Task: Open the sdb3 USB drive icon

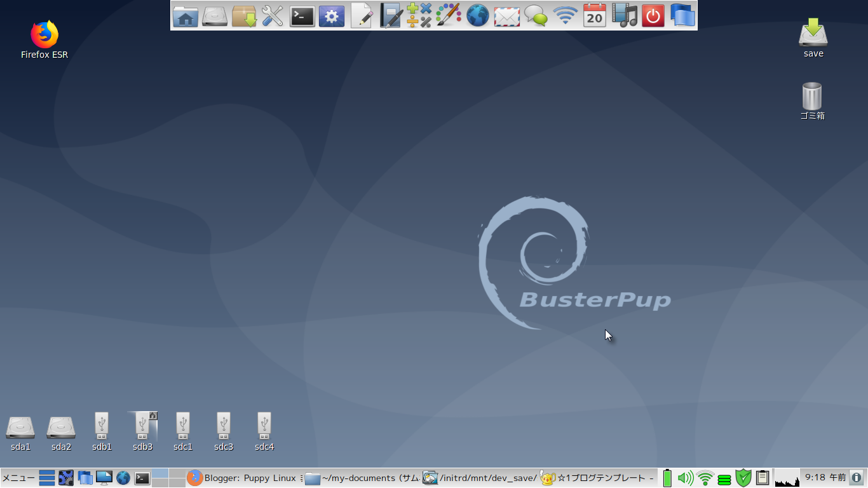Action: pyautogui.click(x=142, y=432)
